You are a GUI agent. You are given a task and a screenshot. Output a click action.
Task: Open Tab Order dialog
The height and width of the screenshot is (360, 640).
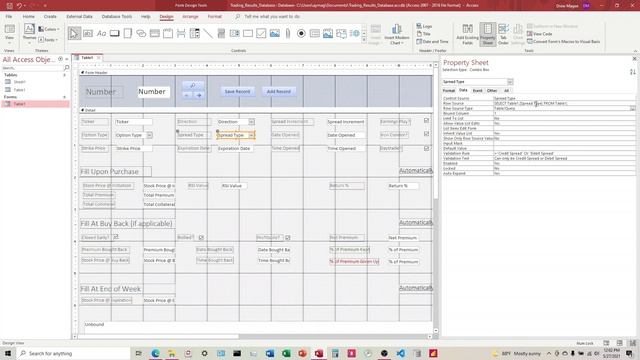pyautogui.click(x=503, y=35)
